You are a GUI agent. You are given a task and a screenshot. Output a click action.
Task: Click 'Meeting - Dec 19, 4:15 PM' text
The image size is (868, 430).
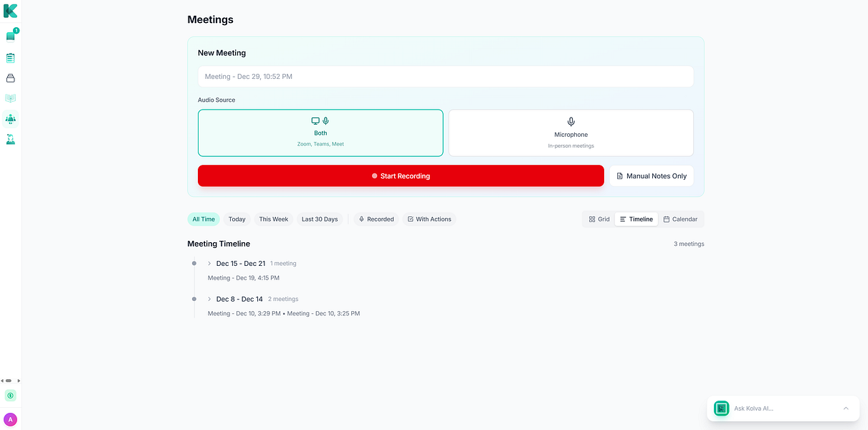point(244,278)
